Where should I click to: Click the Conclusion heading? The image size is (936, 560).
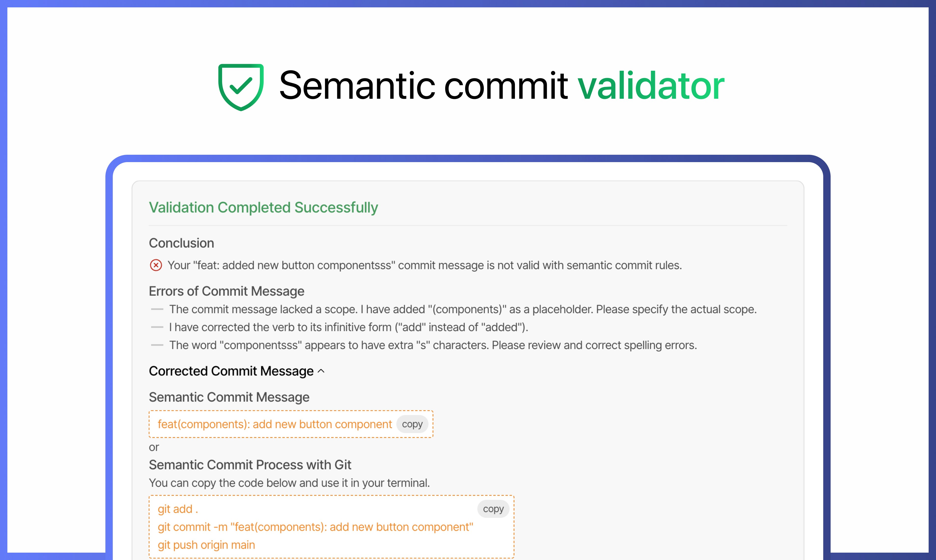click(x=182, y=243)
